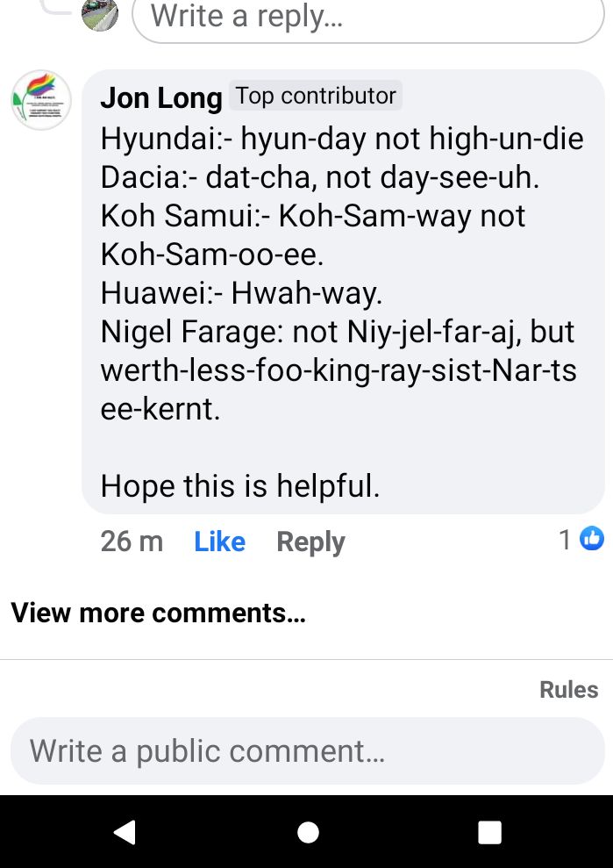Tap the Android back navigation button
This screenshot has height=868, width=613.
[125, 832]
